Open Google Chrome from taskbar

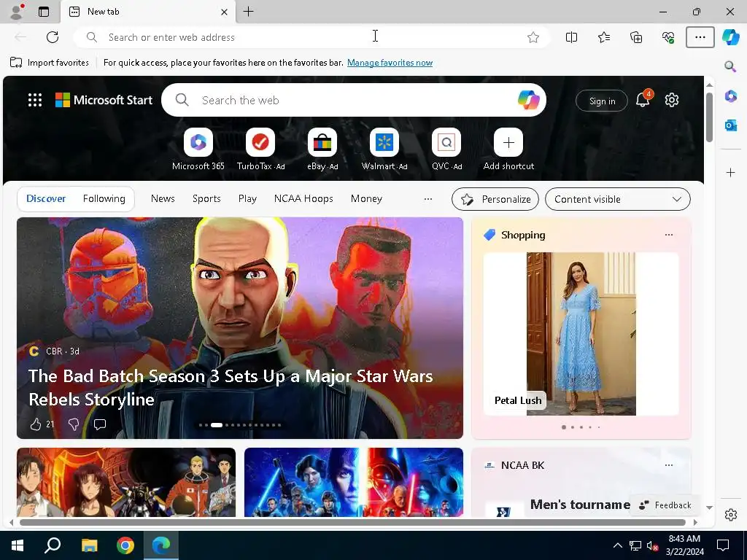[125, 545]
